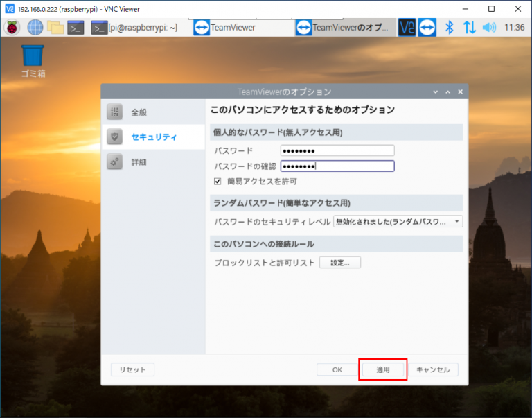The height and width of the screenshot is (418, 532).
Task: Click the 簡易アクセスを許可 label text
Action: 262,182
